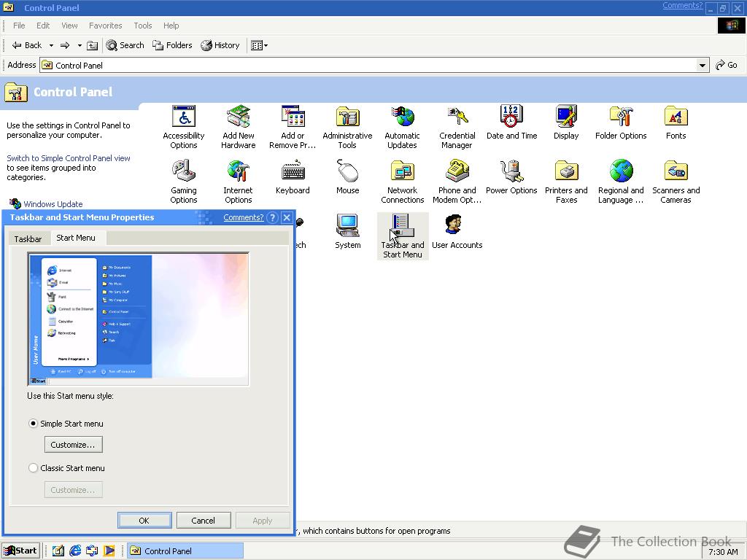
Task: Launch Internet Explorer from quick launch
Action: (x=75, y=551)
